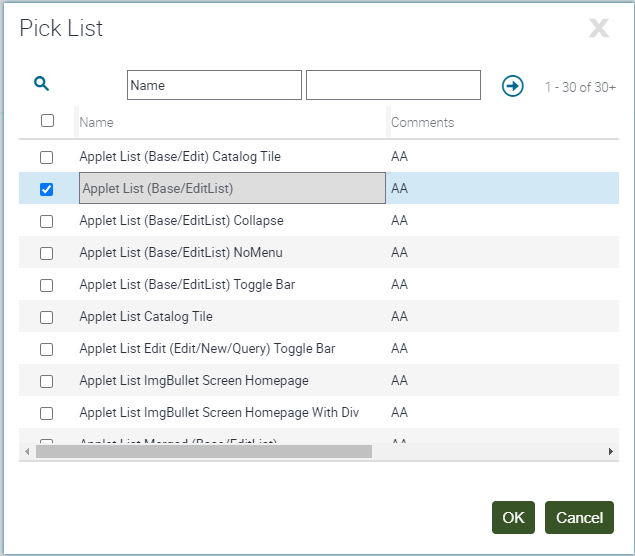635x556 pixels.
Task: Click the horizontal scrollbar left arrow
Action: (x=26, y=452)
